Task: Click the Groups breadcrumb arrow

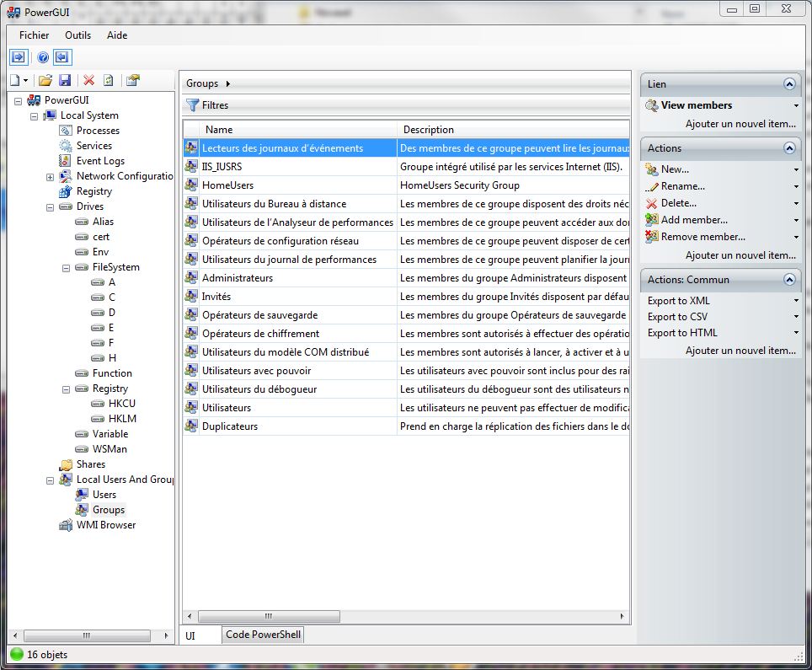Action: point(228,83)
